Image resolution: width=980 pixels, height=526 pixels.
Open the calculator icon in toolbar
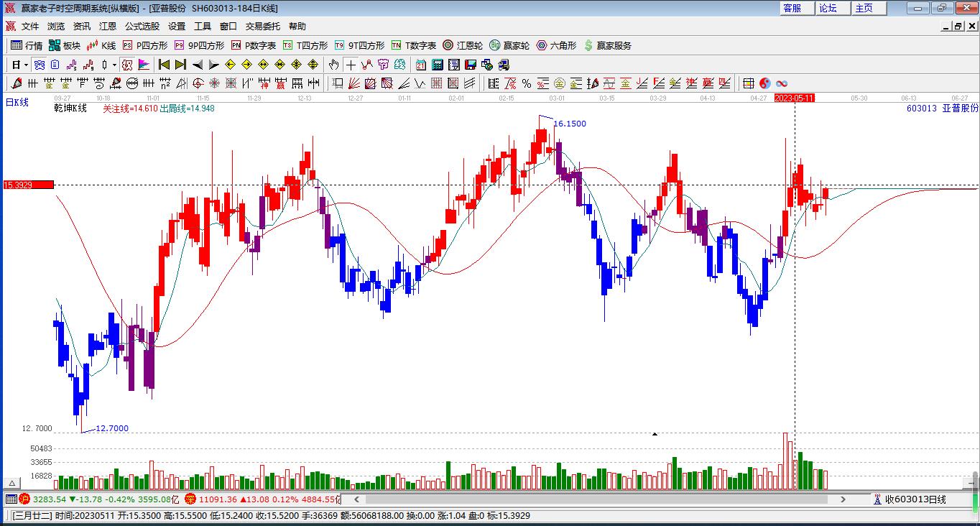[x=438, y=65]
